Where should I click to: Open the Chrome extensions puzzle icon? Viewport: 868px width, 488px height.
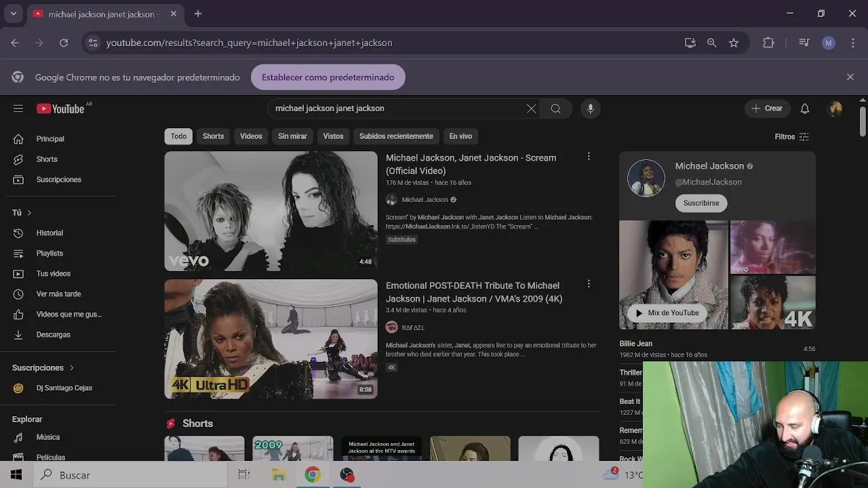pyautogui.click(x=768, y=43)
